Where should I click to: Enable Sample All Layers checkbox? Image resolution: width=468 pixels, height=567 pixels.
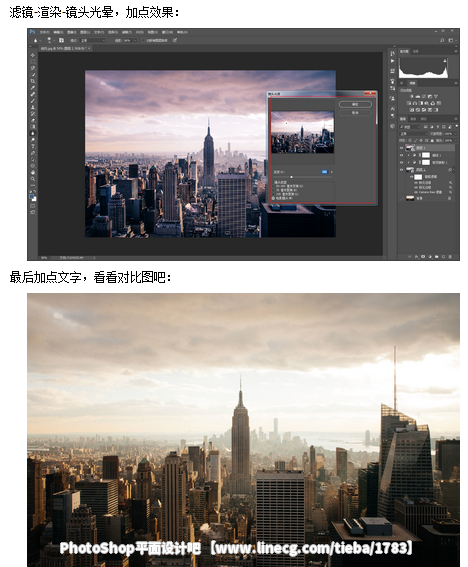click(x=143, y=40)
